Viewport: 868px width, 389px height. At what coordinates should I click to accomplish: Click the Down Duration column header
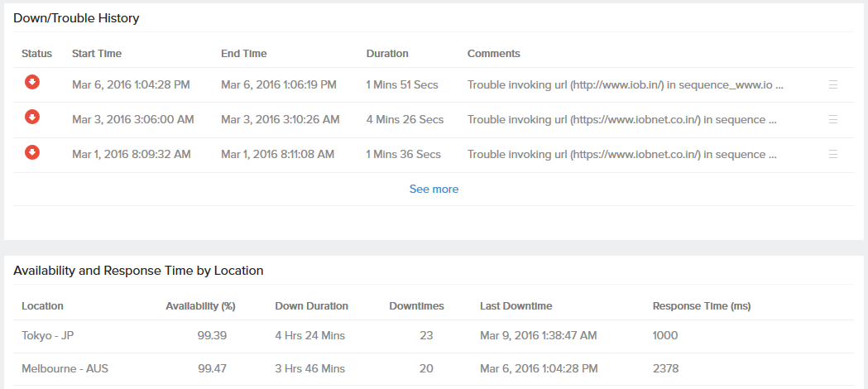(311, 306)
